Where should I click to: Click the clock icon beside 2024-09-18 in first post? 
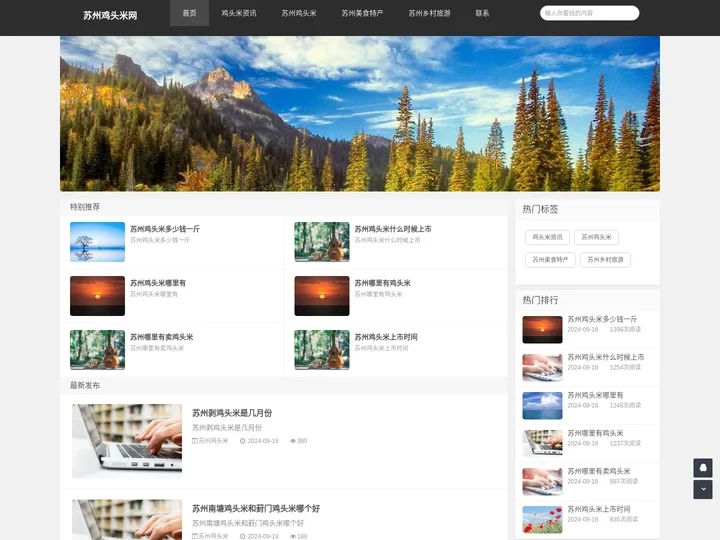click(242, 441)
